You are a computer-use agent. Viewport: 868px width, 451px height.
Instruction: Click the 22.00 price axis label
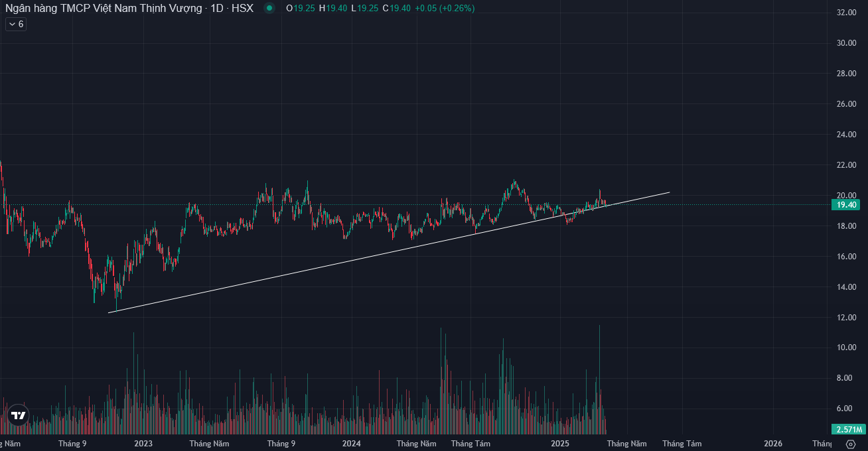coord(845,165)
